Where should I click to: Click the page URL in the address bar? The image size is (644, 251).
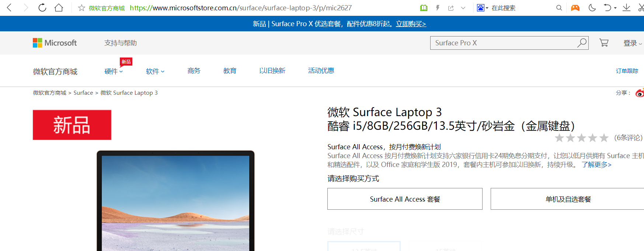click(241, 8)
